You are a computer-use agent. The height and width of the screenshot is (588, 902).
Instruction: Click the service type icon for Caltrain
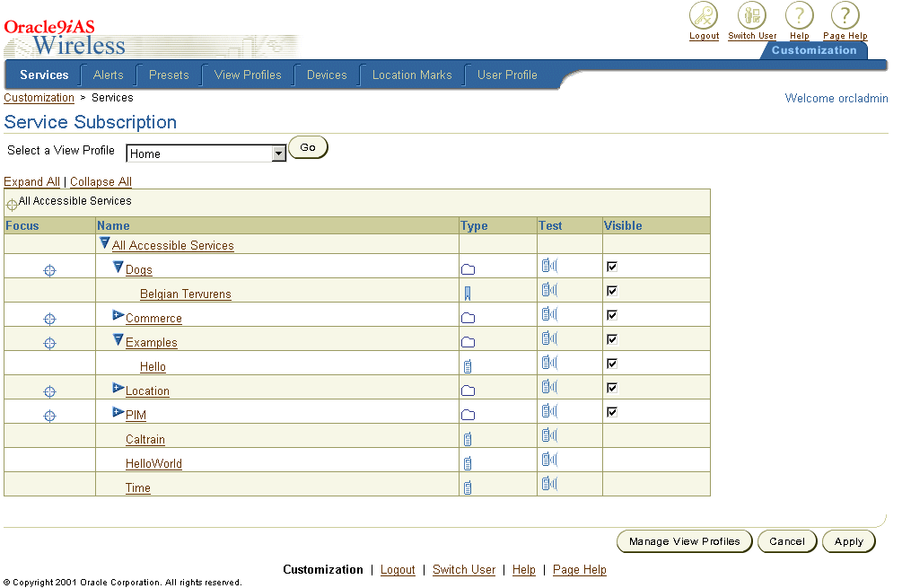[x=468, y=439]
